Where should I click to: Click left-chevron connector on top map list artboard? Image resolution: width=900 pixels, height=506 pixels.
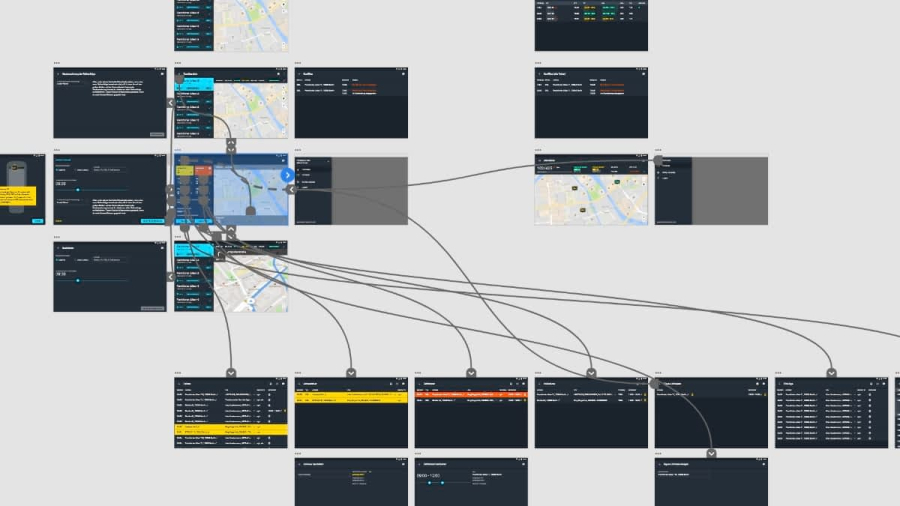coord(171,102)
